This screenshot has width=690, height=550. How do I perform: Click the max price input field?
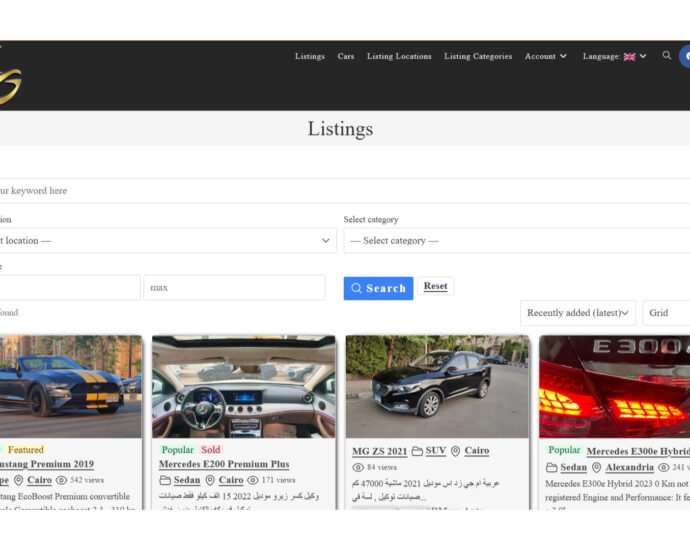coord(234,288)
